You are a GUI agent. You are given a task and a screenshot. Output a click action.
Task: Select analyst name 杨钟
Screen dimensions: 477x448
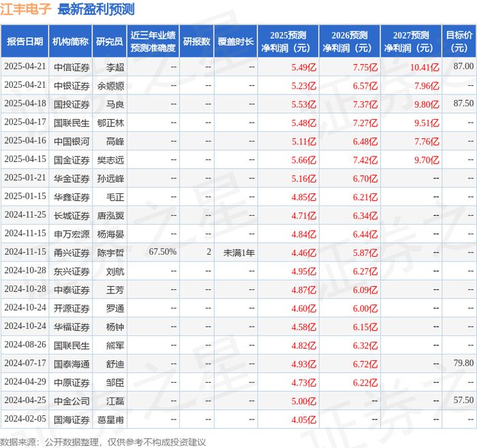115,327
